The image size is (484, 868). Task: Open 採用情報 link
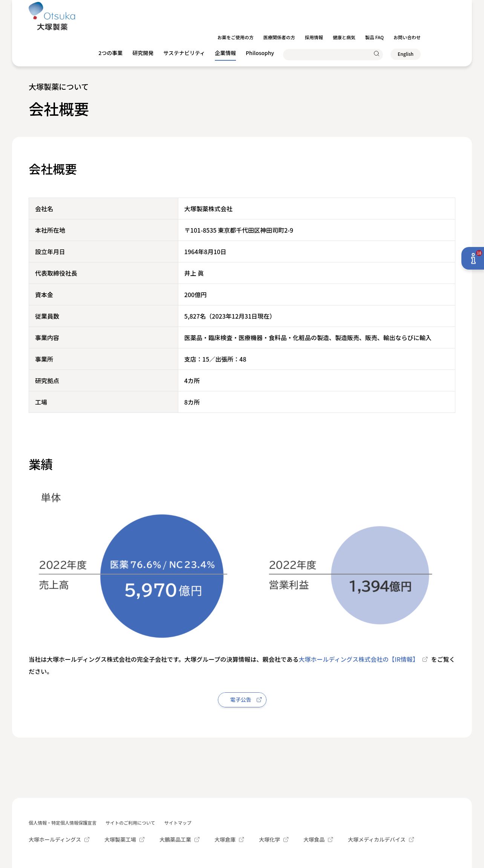[314, 38]
